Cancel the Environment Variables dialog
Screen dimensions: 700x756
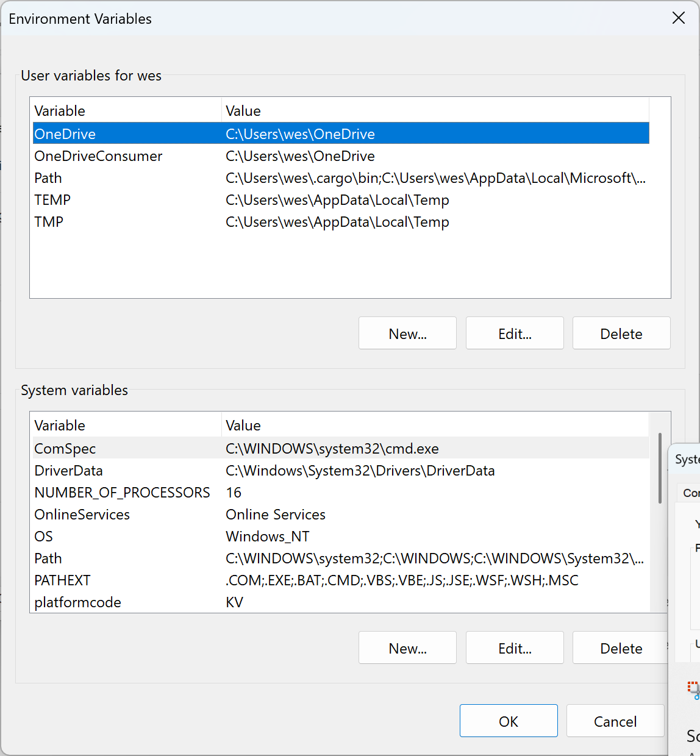pyautogui.click(x=615, y=721)
